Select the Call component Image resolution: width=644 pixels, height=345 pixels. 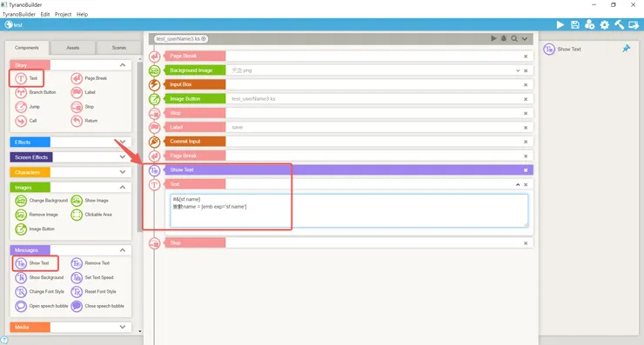coord(26,121)
